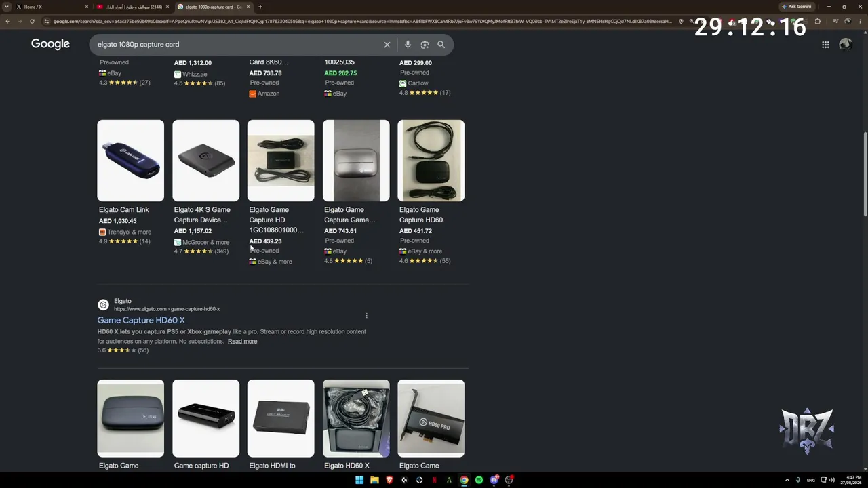This screenshot has width=868, height=488.
Task: Open more options for the Elgato result
Action: 366,316
